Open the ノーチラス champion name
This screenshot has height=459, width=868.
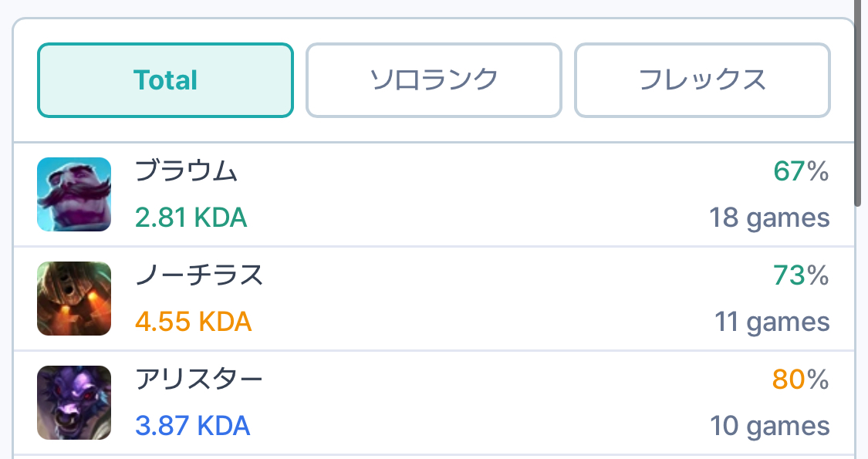coord(199,275)
